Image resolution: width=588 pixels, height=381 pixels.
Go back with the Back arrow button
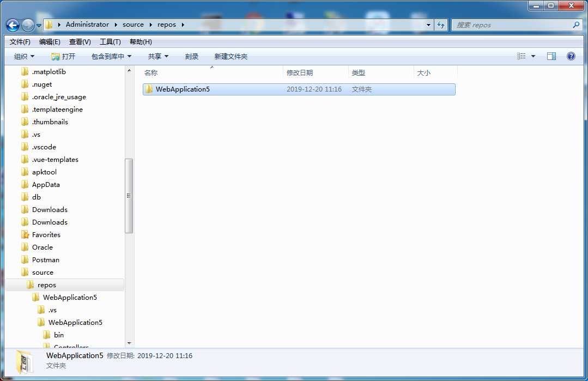(x=13, y=25)
